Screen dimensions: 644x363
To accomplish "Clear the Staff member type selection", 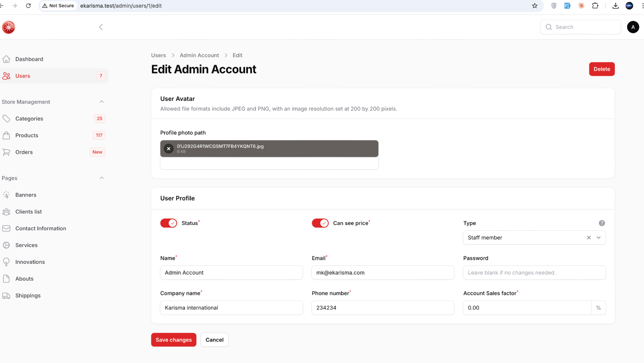I will [589, 238].
